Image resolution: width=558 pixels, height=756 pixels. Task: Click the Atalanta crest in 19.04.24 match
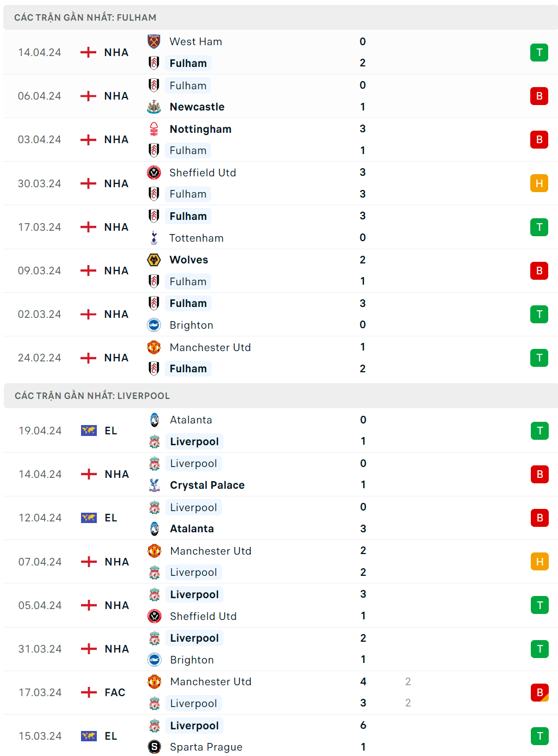[154, 420]
